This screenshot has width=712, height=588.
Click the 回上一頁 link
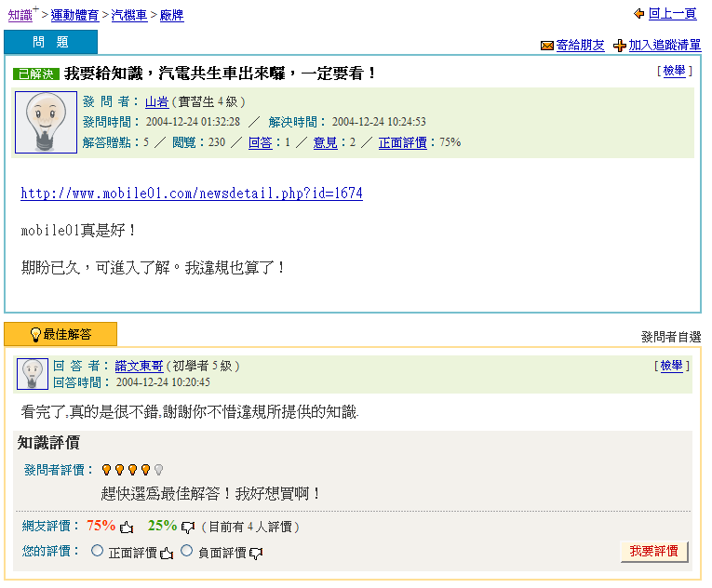(673, 14)
